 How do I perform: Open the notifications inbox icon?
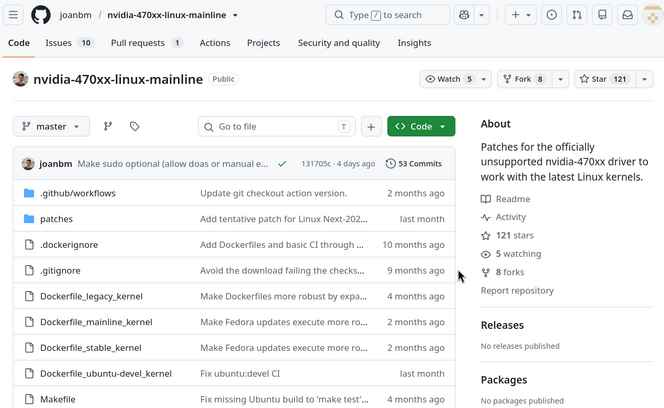pos(628,15)
